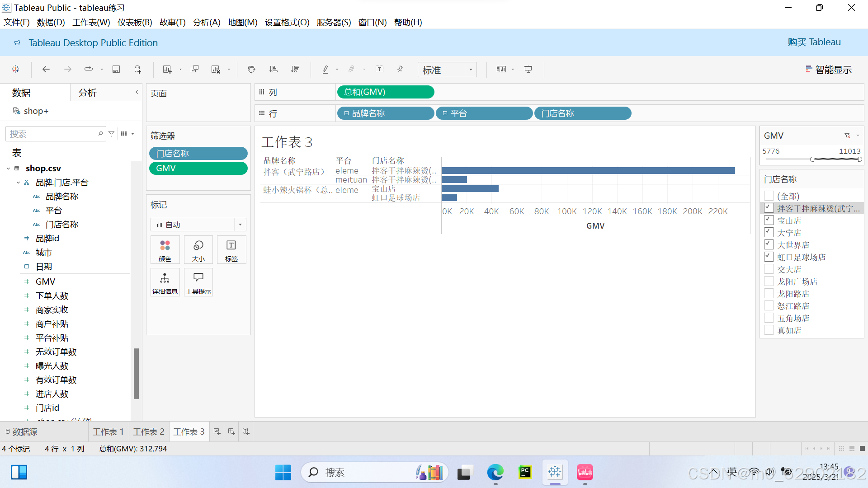This screenshot has height=488, width=868.
Task: Open the 颜色 marks card
Action: tap(165, 249)
